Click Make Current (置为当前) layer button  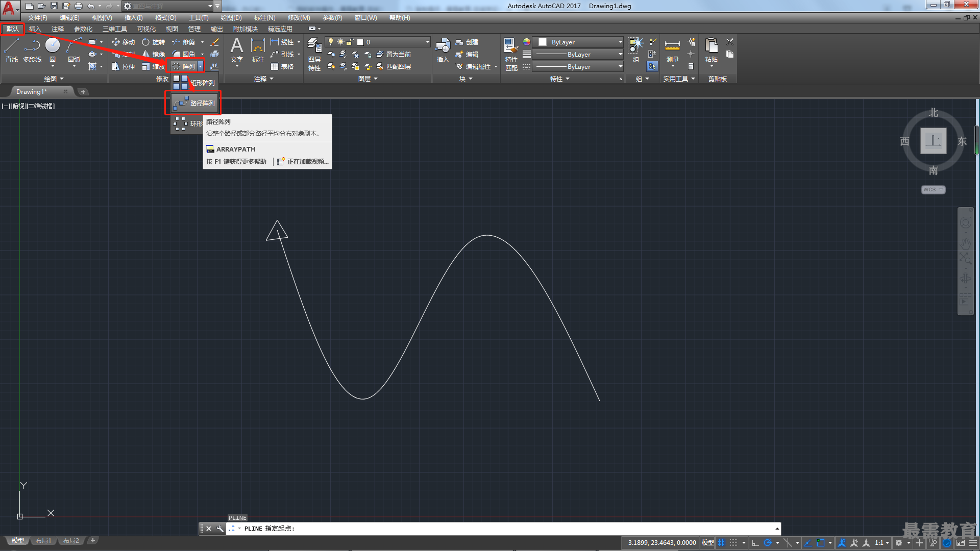tap(394, 54)
